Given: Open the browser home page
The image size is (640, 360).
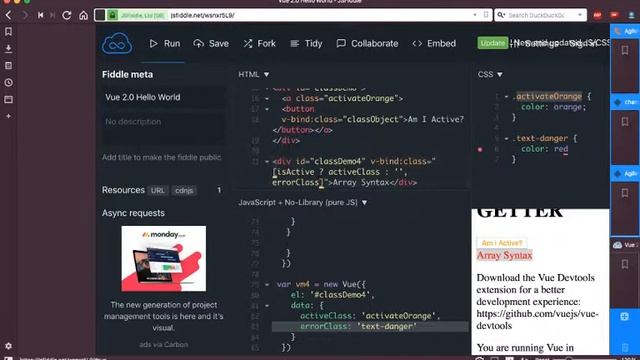Looking at the screenshot, I should tap(83, 16).
